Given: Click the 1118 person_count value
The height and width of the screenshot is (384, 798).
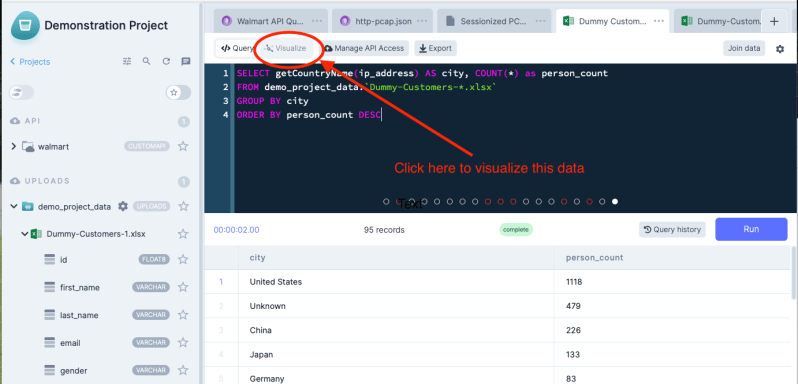Looking at the screenshot, I should coord(574,282).
